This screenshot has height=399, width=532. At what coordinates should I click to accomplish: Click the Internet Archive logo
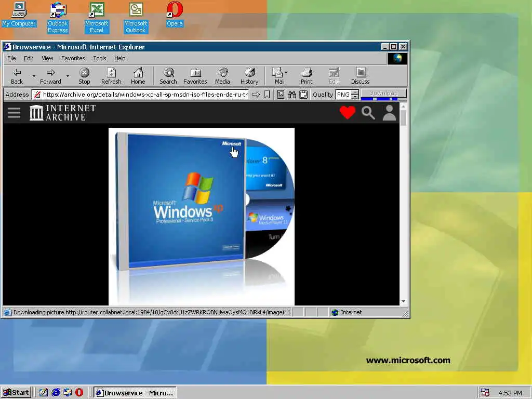pos(62,113)
